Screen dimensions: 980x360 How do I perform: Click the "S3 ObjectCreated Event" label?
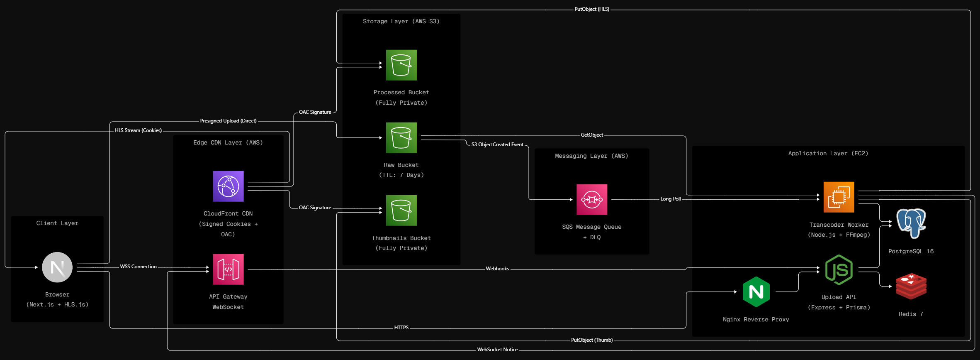pos(497,144)
